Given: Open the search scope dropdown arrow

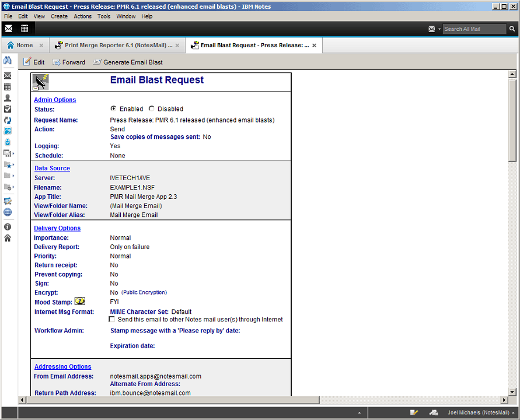Looking at the screenshot, I should 439,29.
